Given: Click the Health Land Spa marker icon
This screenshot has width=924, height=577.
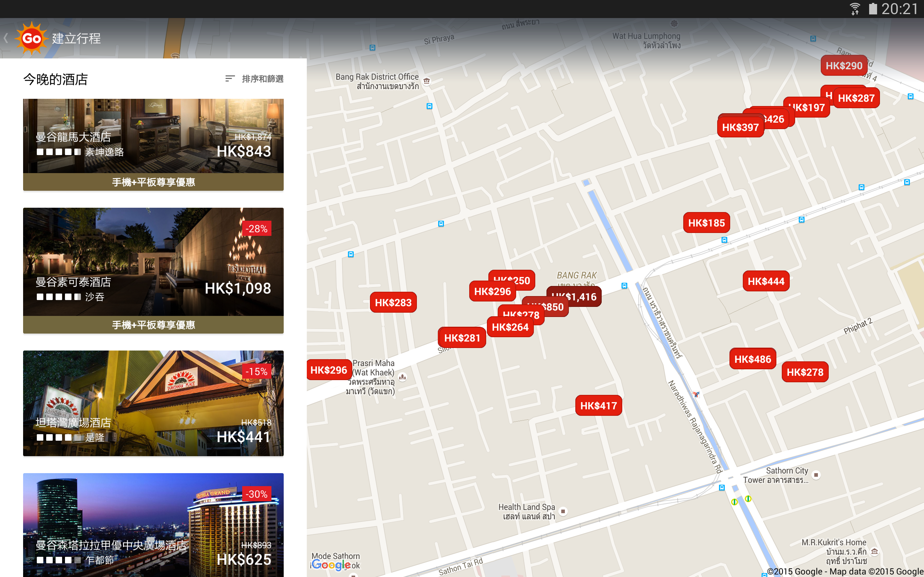Looking at the screenshot, I should [x=563, y=511].
